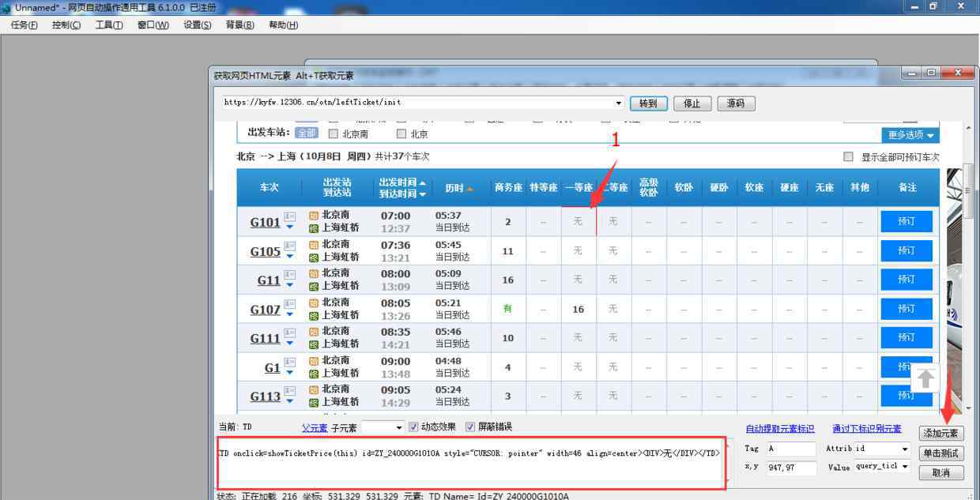Click the 有 business seat cell for G107

pos(508,309)
